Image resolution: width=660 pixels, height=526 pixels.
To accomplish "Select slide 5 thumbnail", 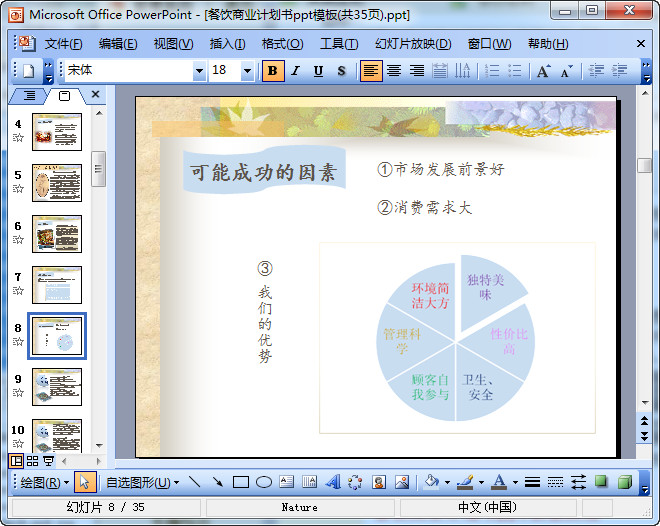I will click(57, 183).
